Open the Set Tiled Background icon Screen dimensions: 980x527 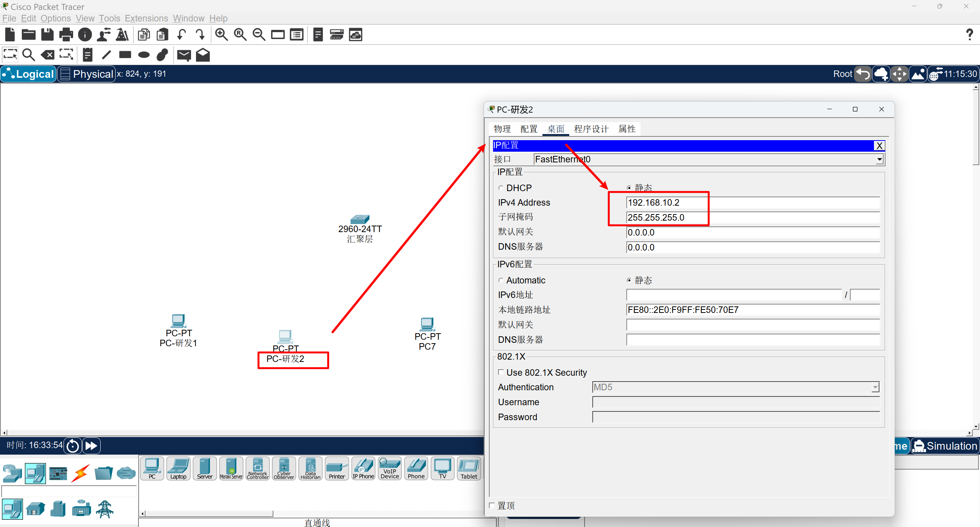tap(918, 74)
